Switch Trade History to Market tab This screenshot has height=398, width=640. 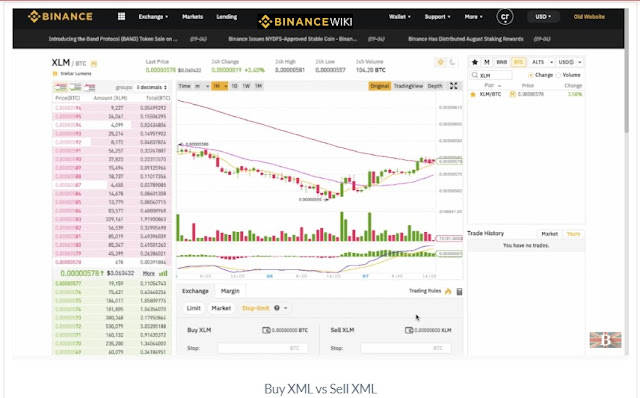pos(549,234)
